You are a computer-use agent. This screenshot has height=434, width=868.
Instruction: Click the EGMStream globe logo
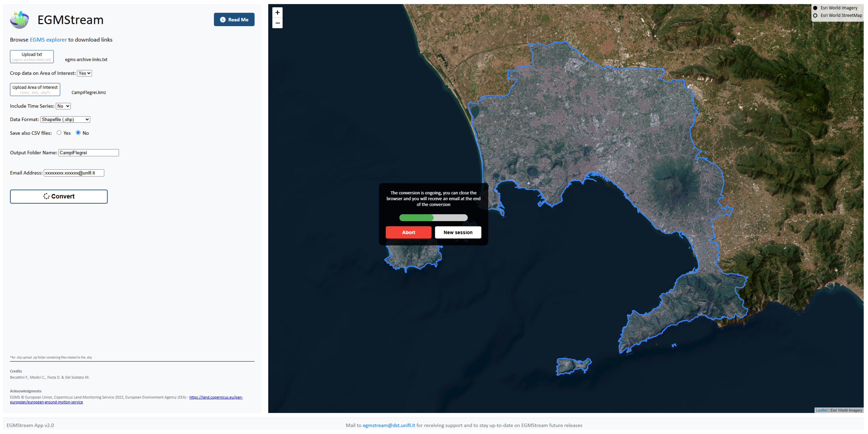click(x=19, y=19)
